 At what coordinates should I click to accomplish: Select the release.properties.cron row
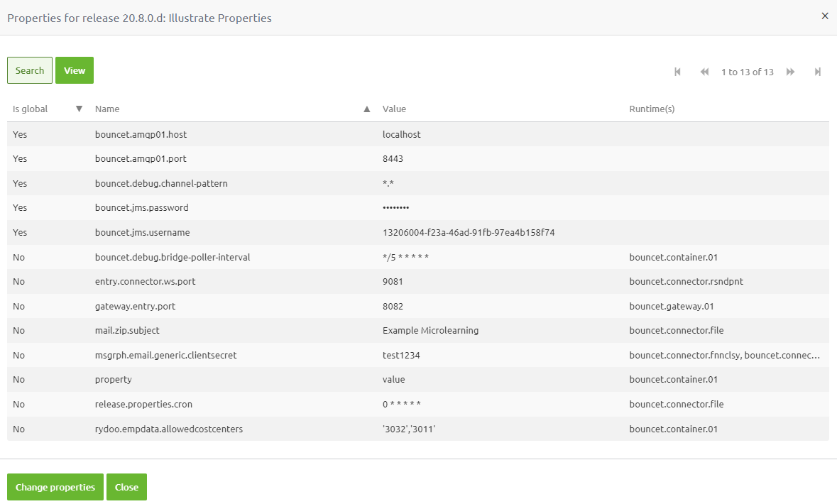(x=284, y=404)
